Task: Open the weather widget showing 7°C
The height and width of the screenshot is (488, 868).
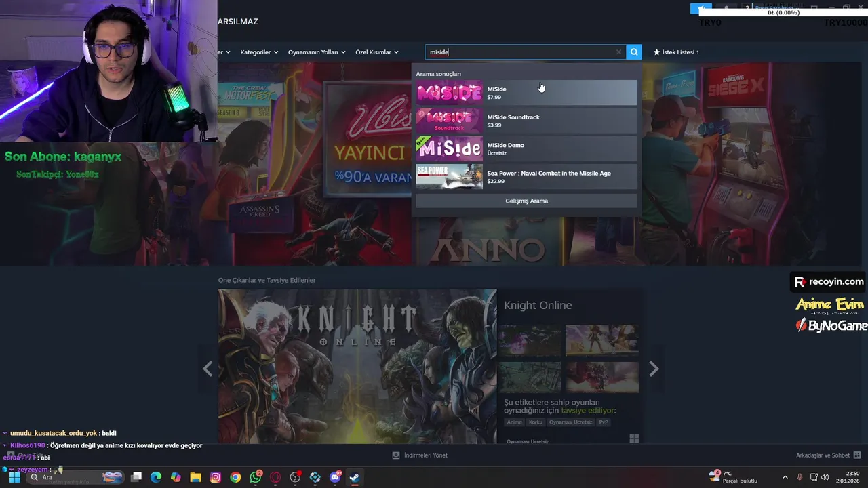Action: [x=733, y=477]
